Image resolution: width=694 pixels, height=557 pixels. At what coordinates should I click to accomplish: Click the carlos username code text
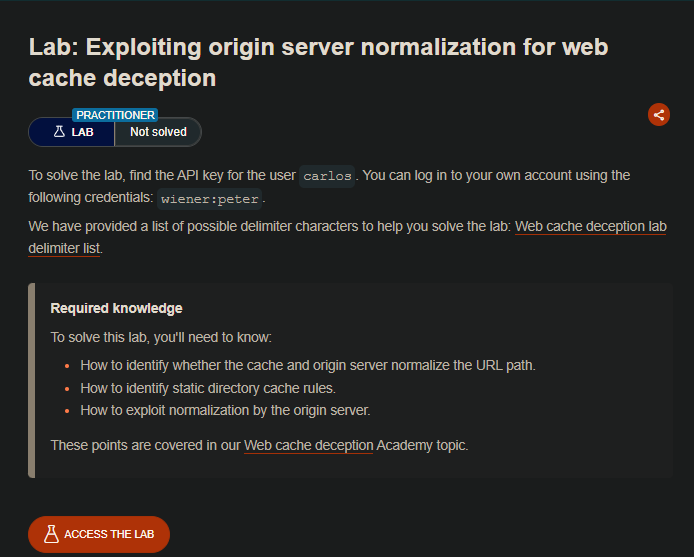point(327,176)
